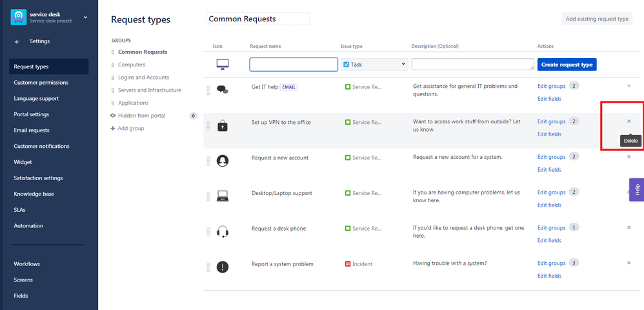Click the Report a system problem drag handle

208,267
